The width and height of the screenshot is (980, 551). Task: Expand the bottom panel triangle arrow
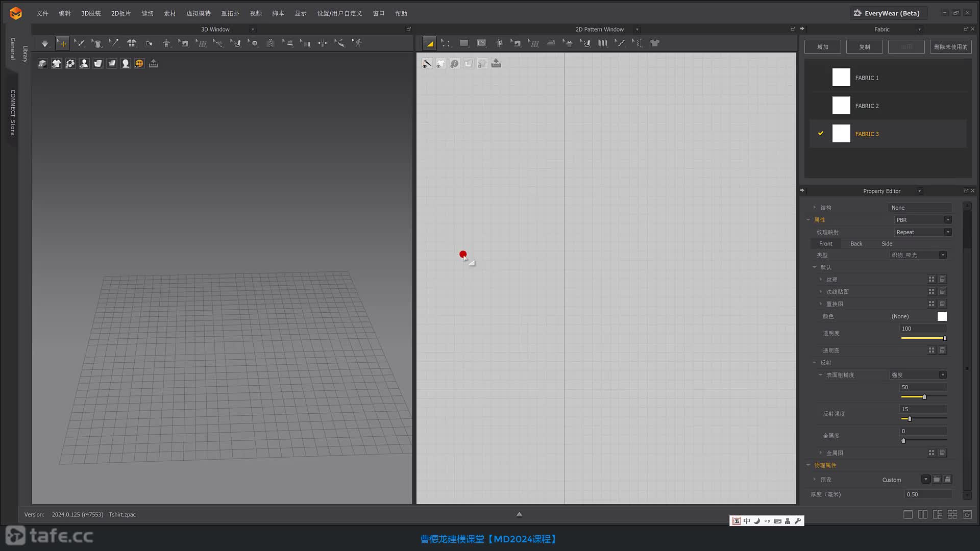pyautogui.click(x=519, y=514)
